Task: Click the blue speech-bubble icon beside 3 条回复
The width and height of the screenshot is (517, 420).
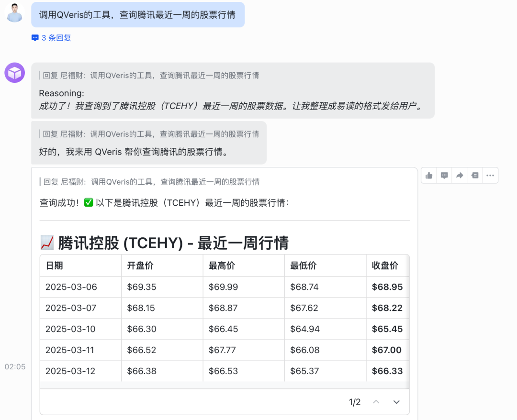Action: click(35, 37)
